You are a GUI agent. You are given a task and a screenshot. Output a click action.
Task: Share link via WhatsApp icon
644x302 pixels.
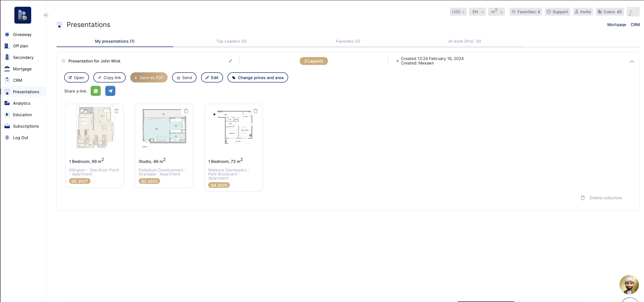coord(96,91)
